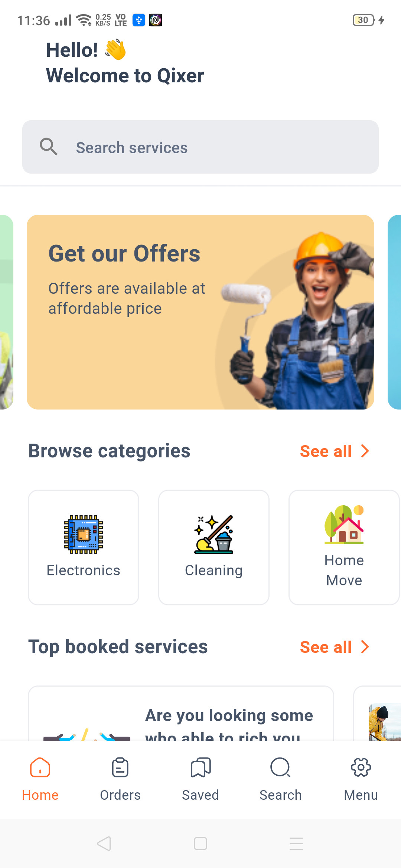401x868 pixels.
Task: Open 'Are you looking some' service card
Action: 181,713
